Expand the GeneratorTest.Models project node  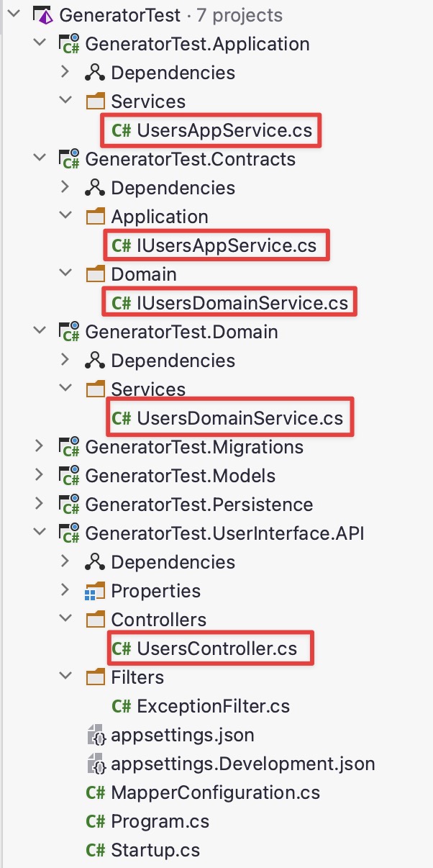(39, 476)
